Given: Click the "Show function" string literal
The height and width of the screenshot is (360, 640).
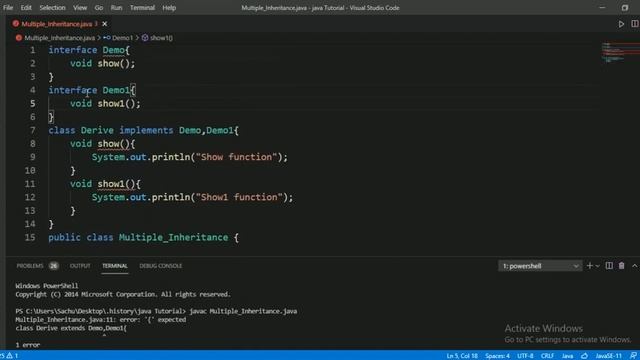Looking at the screenshot, I should coord(236,157).
